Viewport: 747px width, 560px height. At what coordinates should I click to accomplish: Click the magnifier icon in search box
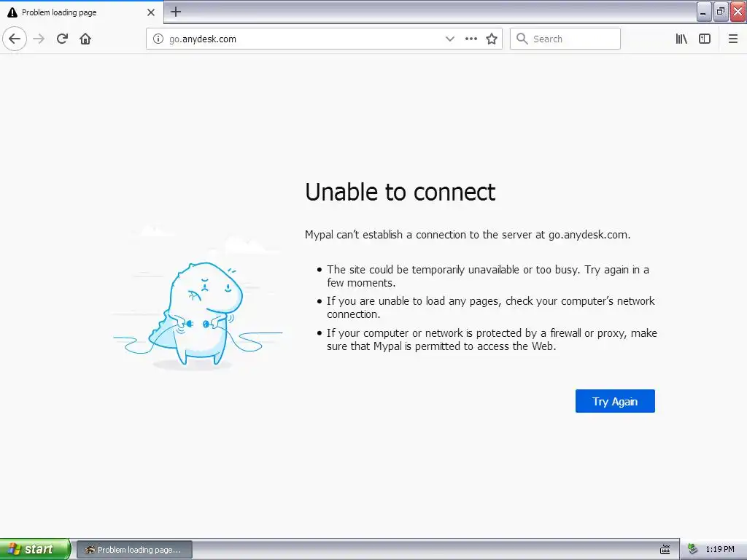(522, 39)
